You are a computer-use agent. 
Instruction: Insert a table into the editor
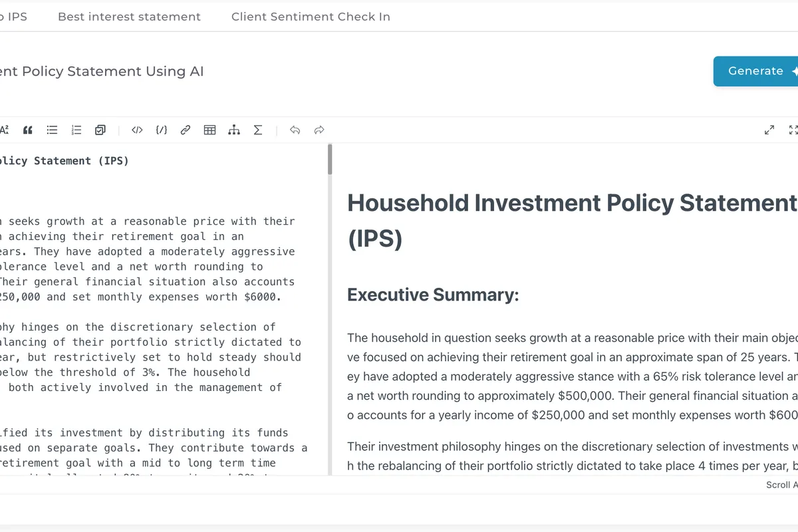(209, 130)
